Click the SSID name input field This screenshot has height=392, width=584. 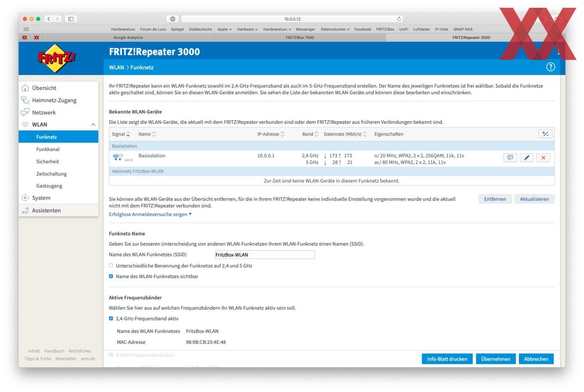click(x=265, y=255)
